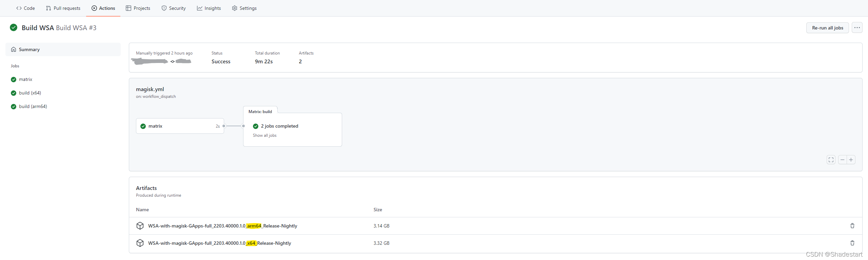The image size is (868, 260).
Task: Select Summary in the left sidebar
Action: (63, 49)
